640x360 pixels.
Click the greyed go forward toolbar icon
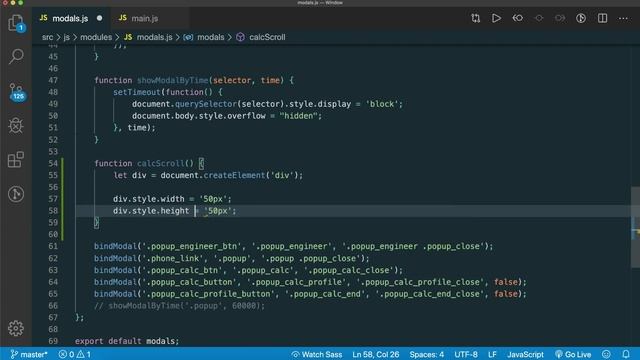point(560,18)
